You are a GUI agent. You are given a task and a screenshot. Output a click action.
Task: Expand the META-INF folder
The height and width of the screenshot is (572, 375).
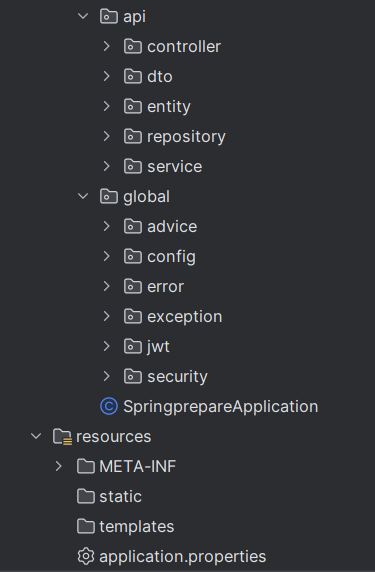[x=59, y=466]
